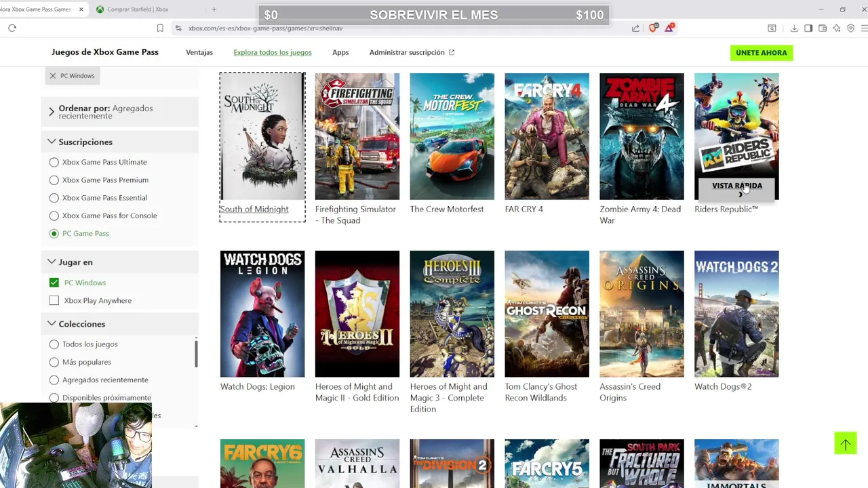
Task: Open the Far Cry 6 cover thumbnail
Action: 262,464
